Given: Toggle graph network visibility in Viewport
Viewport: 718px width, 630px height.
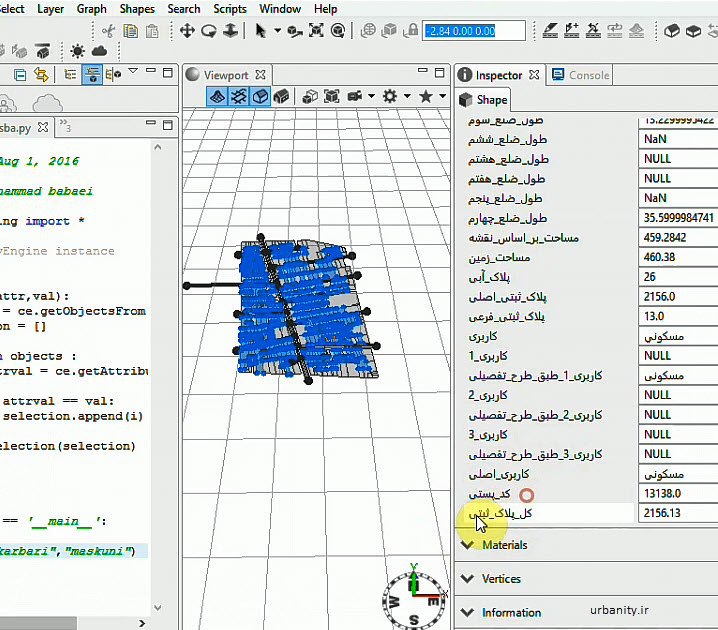Looking at the screenshot, I should click(239, 96).
